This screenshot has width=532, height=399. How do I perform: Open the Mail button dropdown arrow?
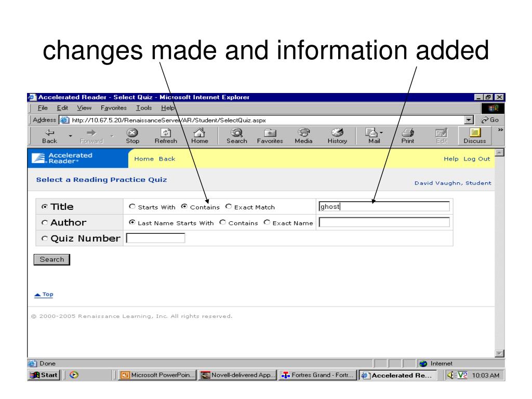pyautogui.click(x=381, y=132)
